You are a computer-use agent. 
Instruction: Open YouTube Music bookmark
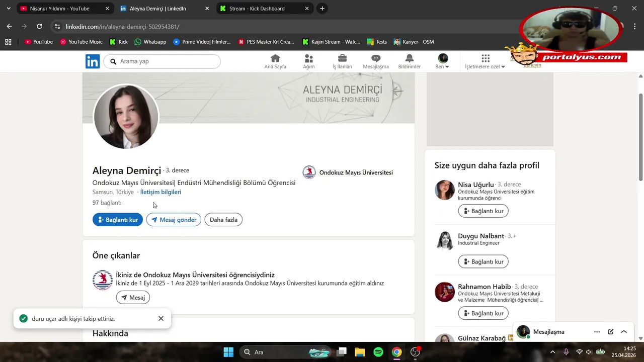coord(81,42)
